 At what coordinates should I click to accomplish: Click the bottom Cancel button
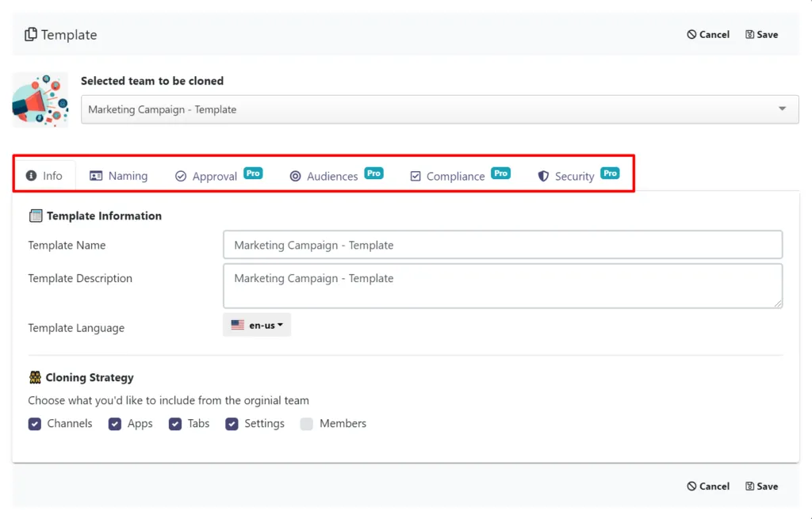point(708,486)
